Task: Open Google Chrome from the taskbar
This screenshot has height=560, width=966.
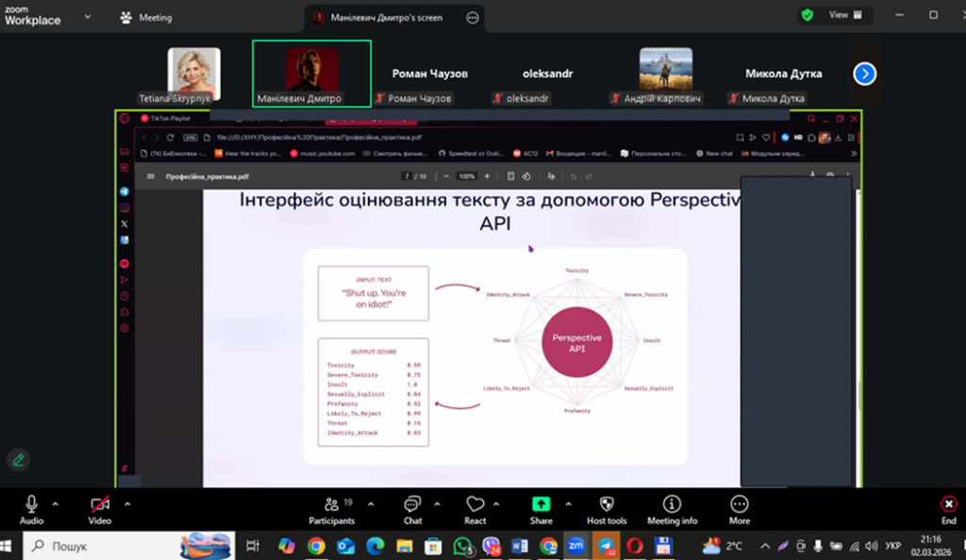Action: (x=316, y=546)
